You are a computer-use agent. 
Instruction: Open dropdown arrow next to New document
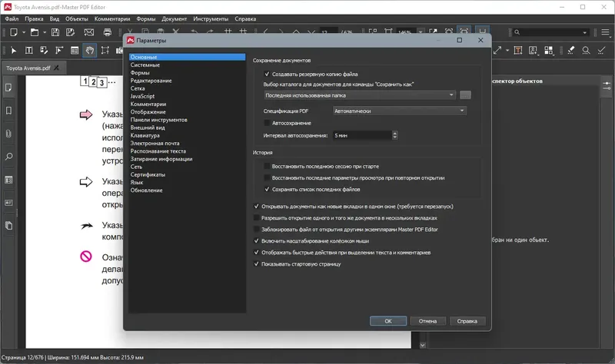[24, 32]
